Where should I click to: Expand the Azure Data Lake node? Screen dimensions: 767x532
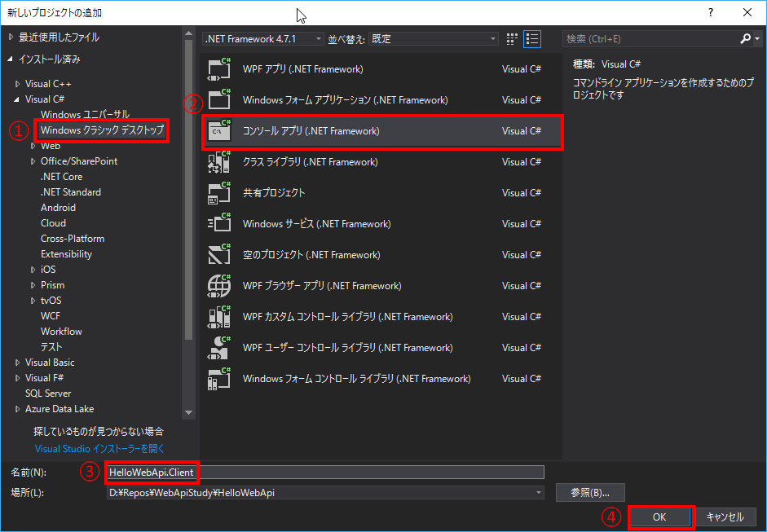18,409
